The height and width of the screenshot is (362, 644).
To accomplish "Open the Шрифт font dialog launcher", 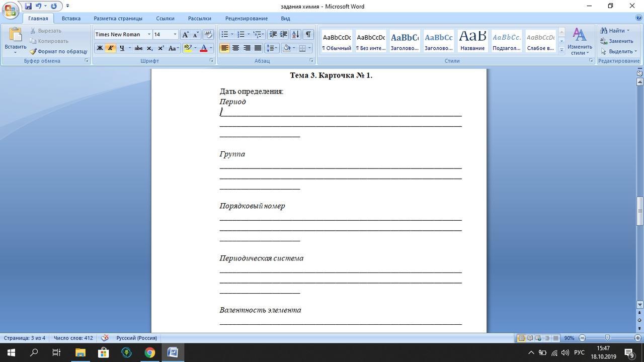I will click(211, 61).
